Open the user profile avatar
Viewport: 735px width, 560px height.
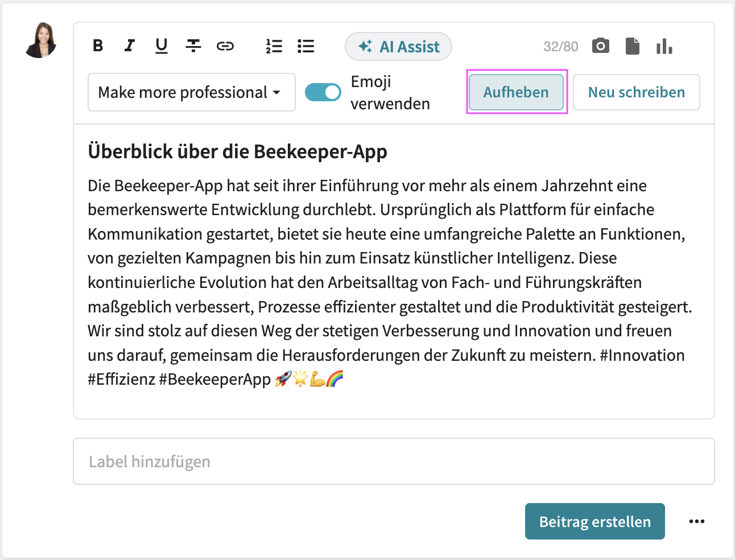pyautogui.click(x=40, y=41)
